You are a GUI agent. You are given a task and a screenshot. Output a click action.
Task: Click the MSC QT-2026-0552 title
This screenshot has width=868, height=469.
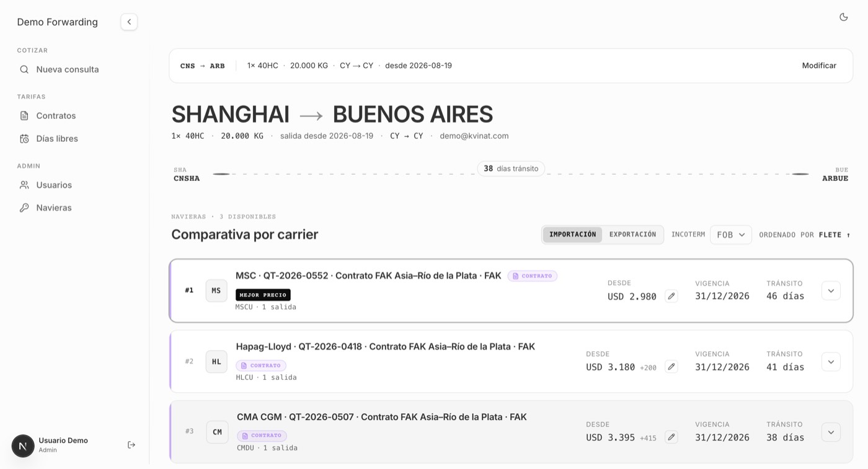point(368,276)
